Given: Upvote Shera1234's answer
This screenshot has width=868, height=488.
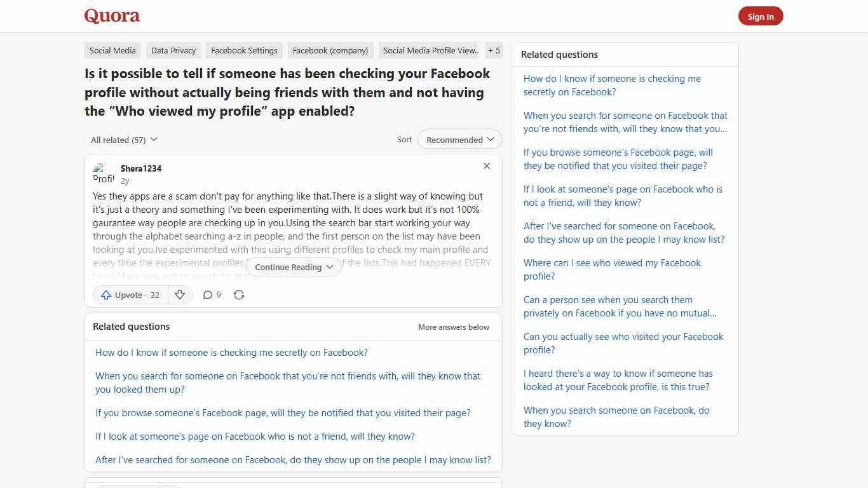Looking at the screenshot, I should pos(129,295).
